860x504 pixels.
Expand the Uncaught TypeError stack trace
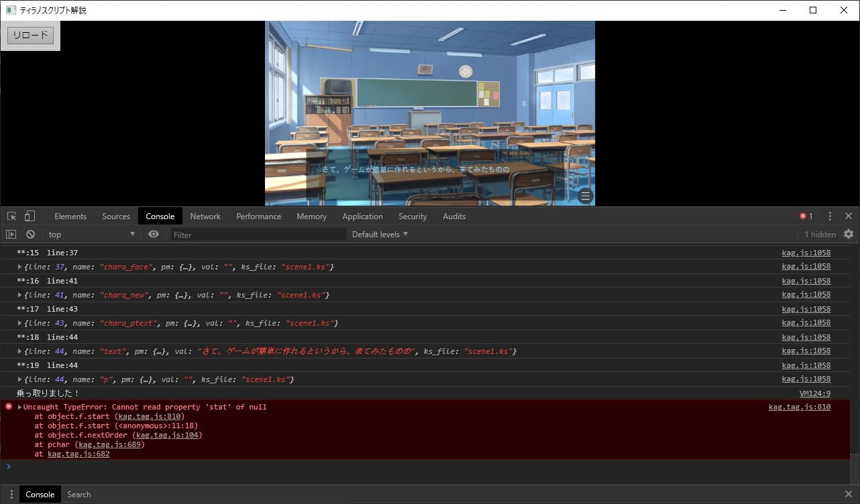pyautogui.click(x=20, y=407)
